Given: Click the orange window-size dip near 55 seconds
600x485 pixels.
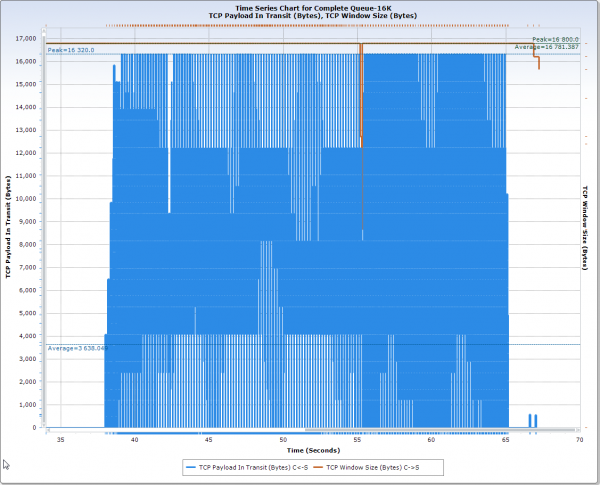Looking at the screenshot, I should pyautogui.click(x=361, y=96).
